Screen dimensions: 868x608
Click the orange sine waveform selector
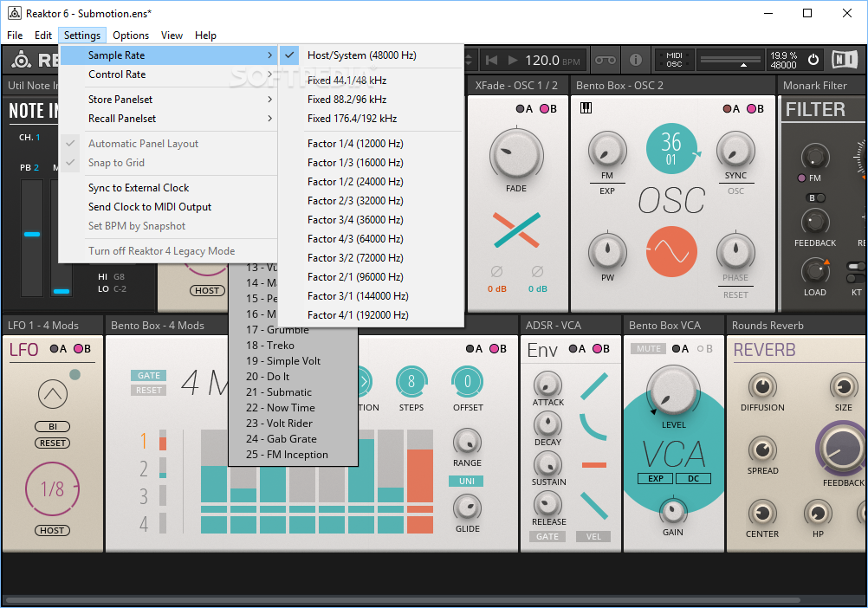coord(671,252)
